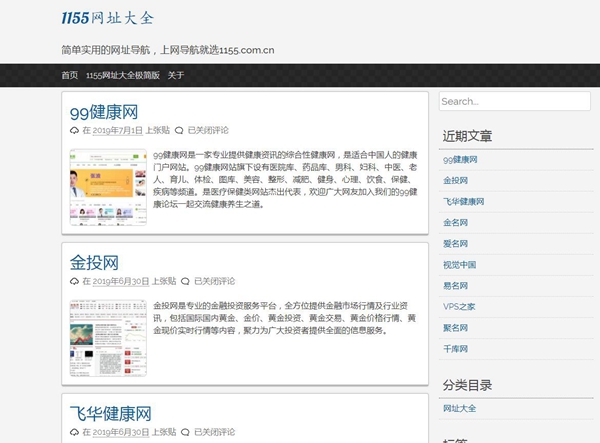The width and height of the screenshot is (600, 443).
Task: Click the comment bubble icon under the 飞华健康网 title
Action: click(185, 432)
